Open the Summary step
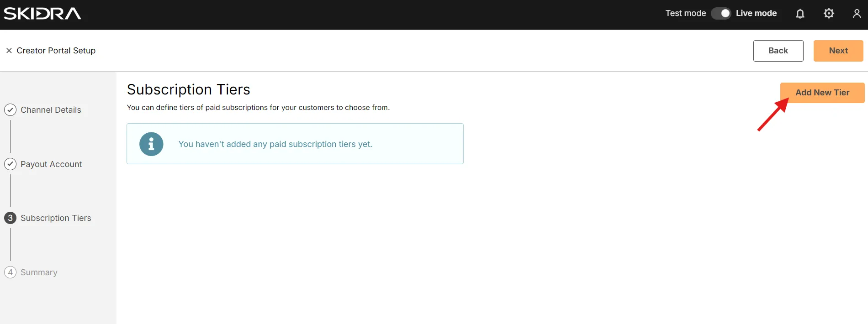868x324 pixels. [39, 272]
